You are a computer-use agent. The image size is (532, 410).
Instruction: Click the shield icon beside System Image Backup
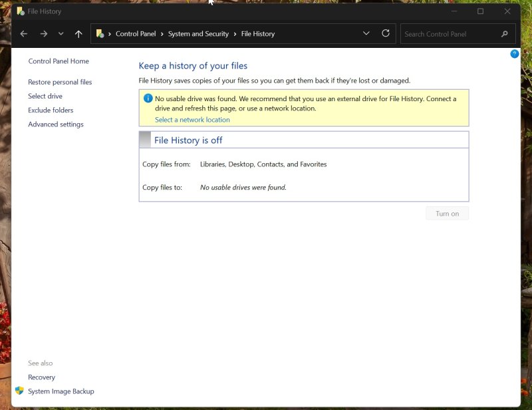click(19, 391)
